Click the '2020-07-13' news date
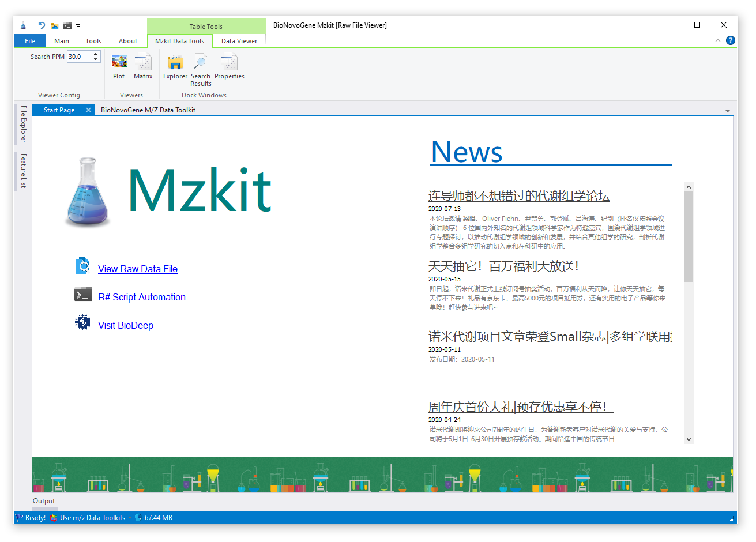 445,209
